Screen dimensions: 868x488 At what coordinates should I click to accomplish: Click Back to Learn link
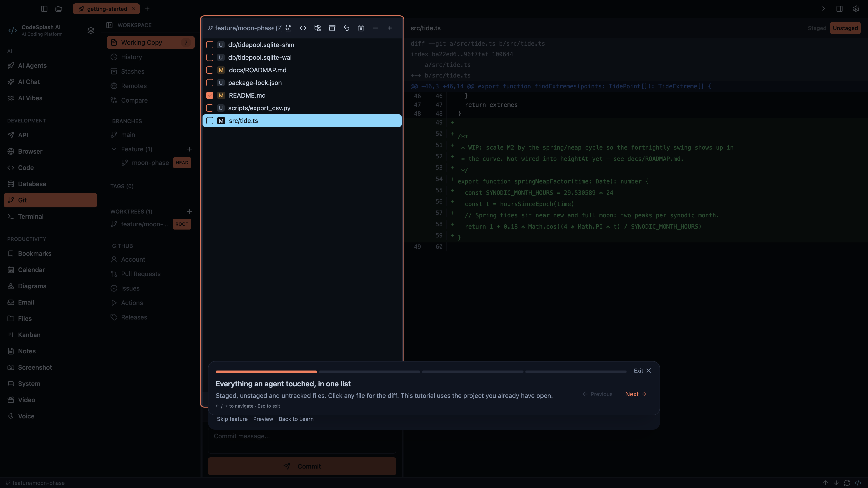(x=296, y=419)
